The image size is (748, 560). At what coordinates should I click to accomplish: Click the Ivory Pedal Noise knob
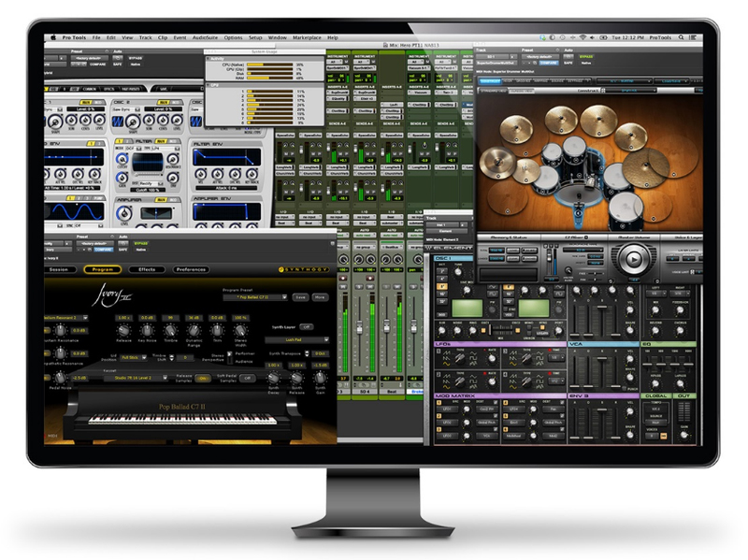(x=60, y=378)
